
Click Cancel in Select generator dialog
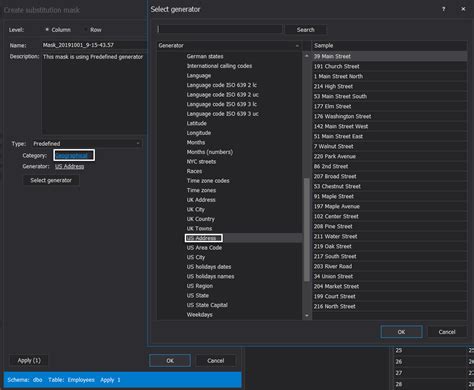(x=447, y=332)
